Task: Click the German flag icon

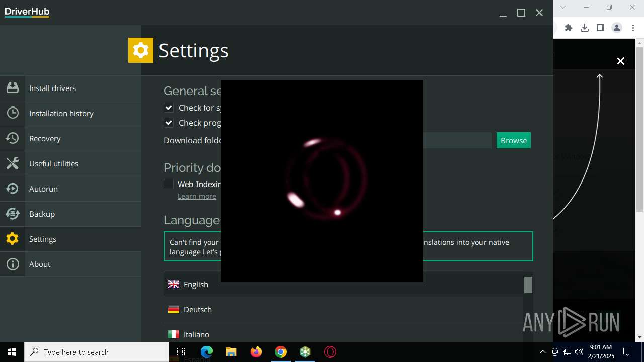Action: [x=174, y=309]
